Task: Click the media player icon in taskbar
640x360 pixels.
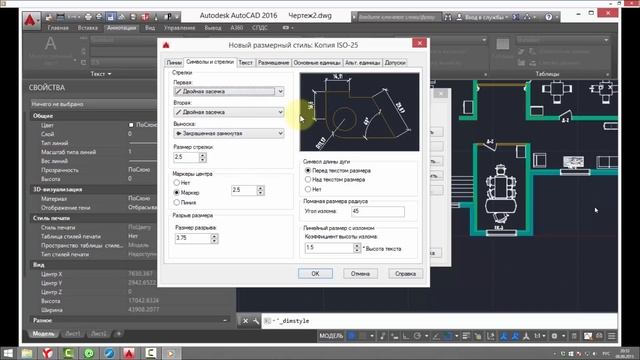Action: [x=171, y=353]
